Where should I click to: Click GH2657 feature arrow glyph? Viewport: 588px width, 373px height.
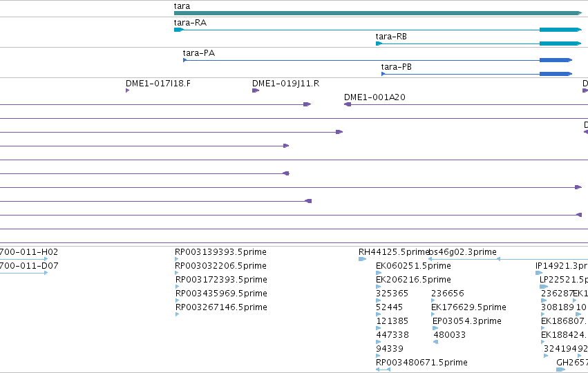[x=560, y=370]
